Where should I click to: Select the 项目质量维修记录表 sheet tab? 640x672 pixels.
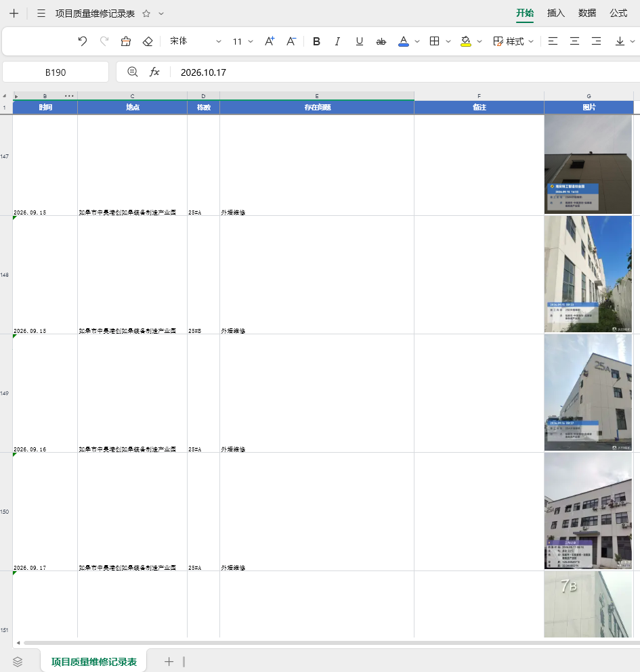click(94, 662)
